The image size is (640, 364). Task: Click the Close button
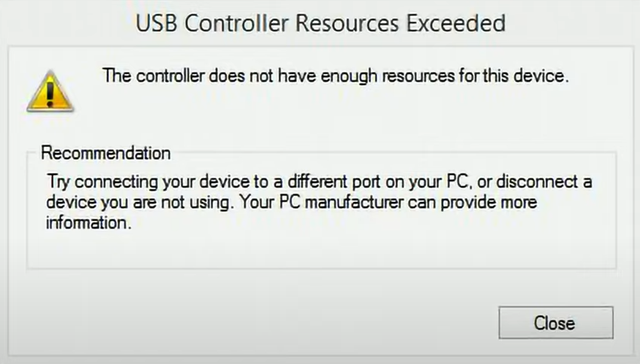(x=556, y=323)
